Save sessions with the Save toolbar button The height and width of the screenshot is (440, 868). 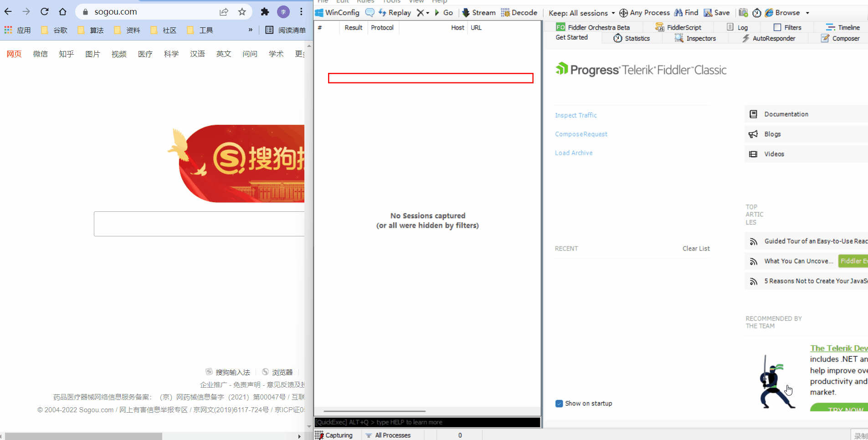pos(717,13)
